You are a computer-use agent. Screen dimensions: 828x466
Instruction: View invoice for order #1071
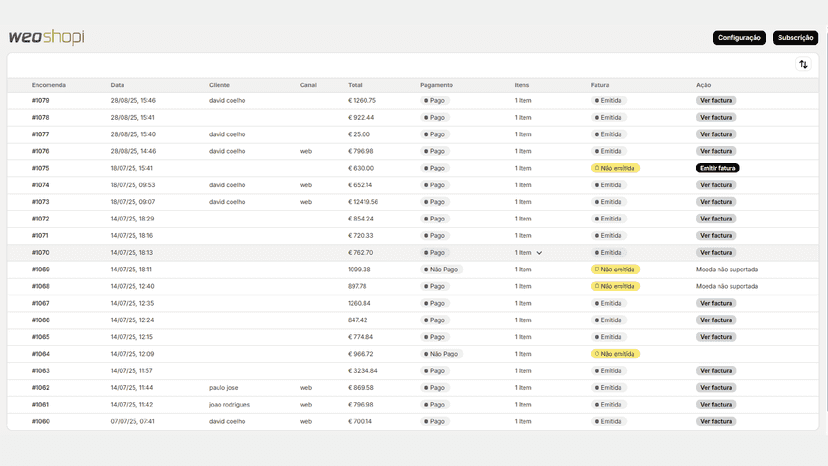(716, 236)
